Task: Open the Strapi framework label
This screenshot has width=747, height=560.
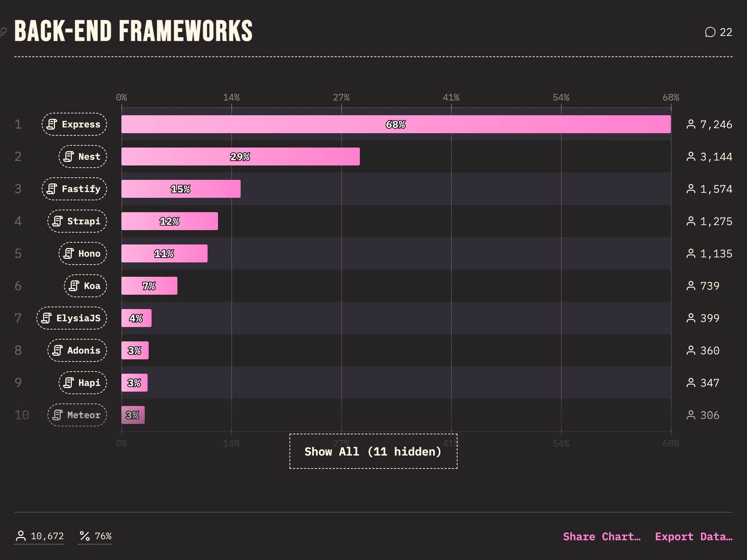Action: [77, 221]
